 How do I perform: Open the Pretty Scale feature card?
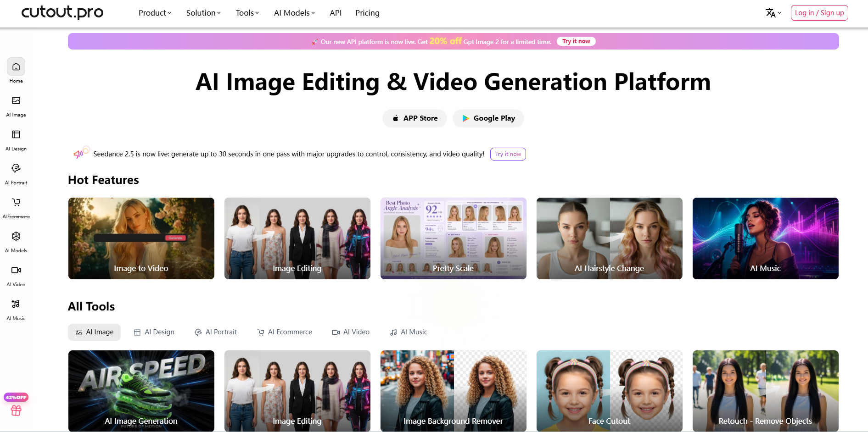coord(454,238)
